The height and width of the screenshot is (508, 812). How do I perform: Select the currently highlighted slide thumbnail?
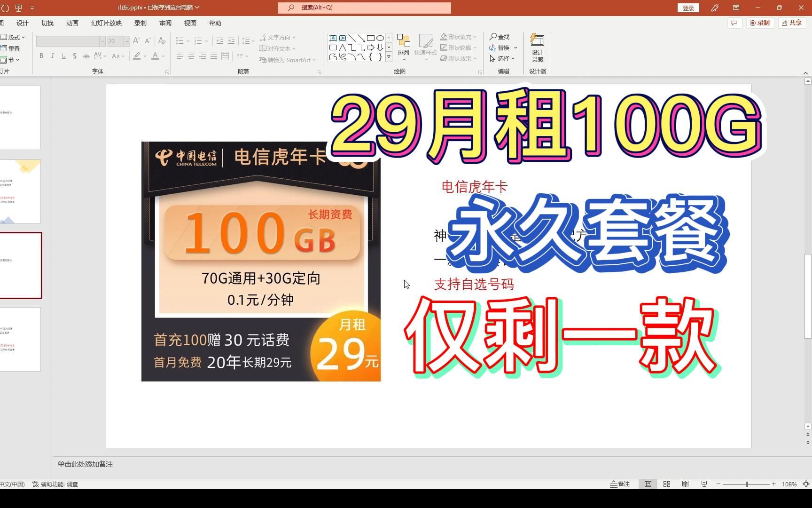pyautogui.click(x=20, y=265)
